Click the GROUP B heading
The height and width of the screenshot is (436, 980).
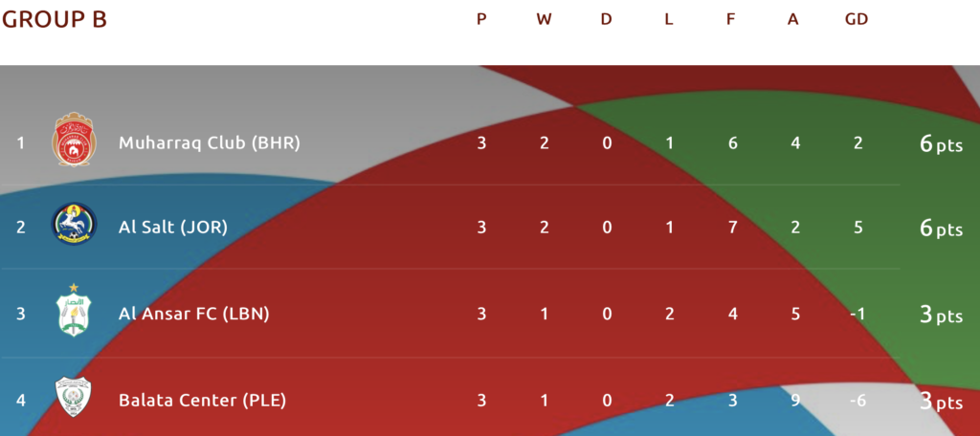click(55, 20)
